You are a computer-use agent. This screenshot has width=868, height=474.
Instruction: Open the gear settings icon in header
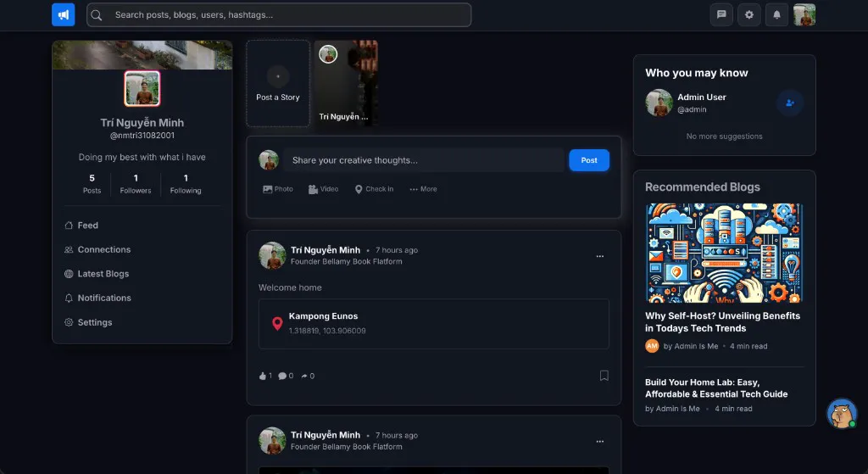coord(749,15)
